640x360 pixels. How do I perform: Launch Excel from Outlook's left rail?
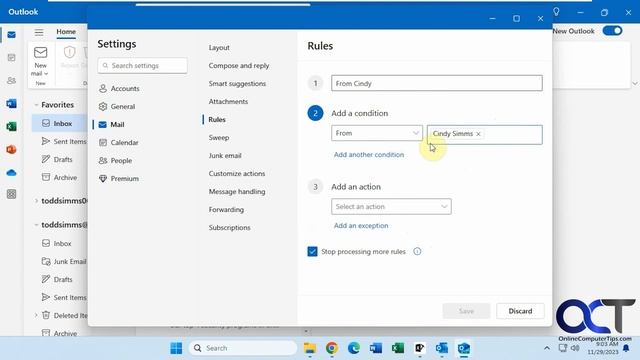[x=11, y=127]
